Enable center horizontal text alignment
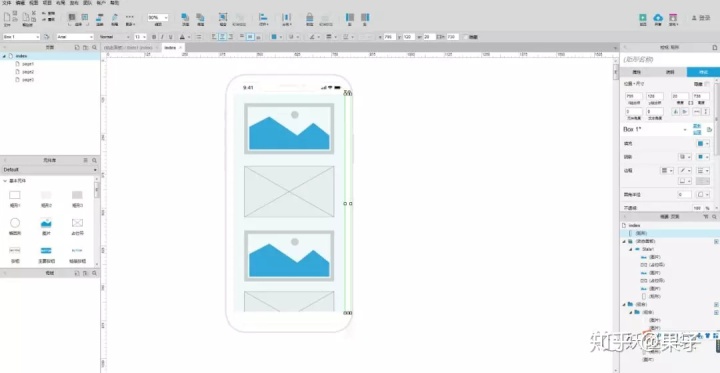This screenshot has width=720, height=373. [x=222, y=37]
